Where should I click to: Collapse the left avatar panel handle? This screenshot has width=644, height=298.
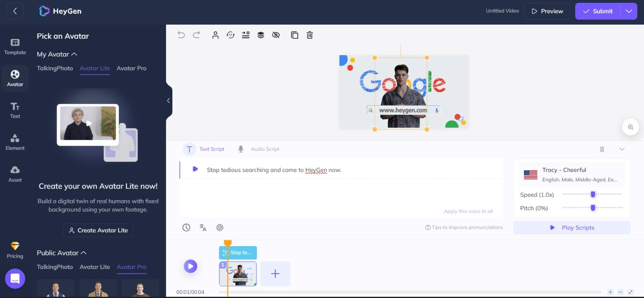[169, 101]
